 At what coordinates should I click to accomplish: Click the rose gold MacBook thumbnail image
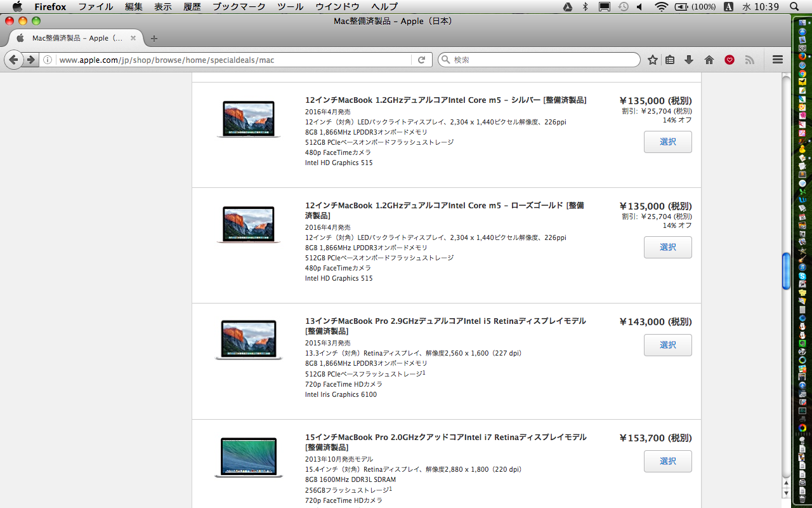pos(249,225)
